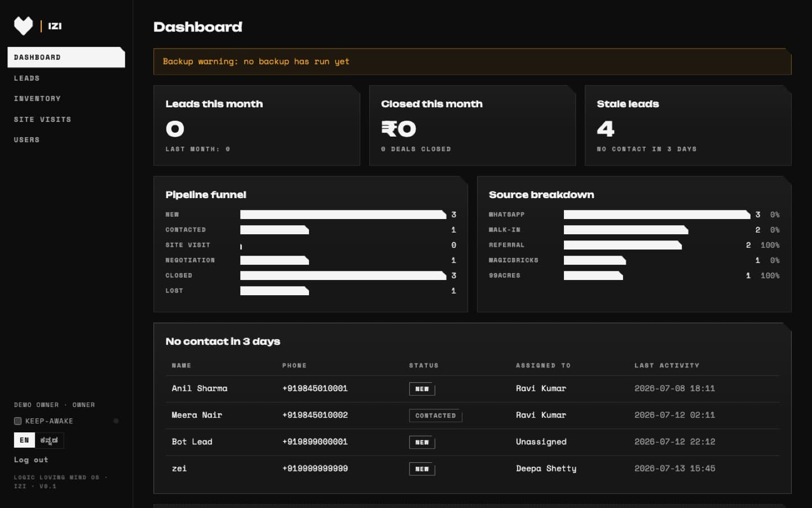Switch language to Kannada

coord(49,440)
